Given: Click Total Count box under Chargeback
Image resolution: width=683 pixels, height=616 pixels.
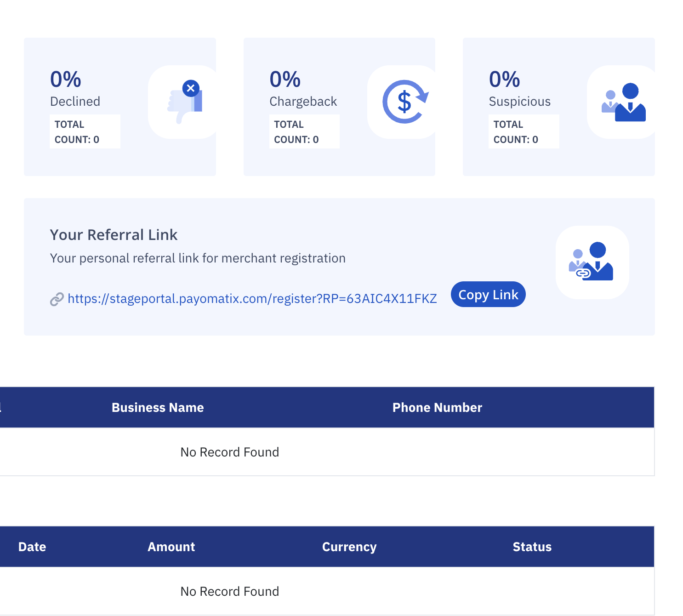Looking at the screenshot, I should tap(304, 132).
